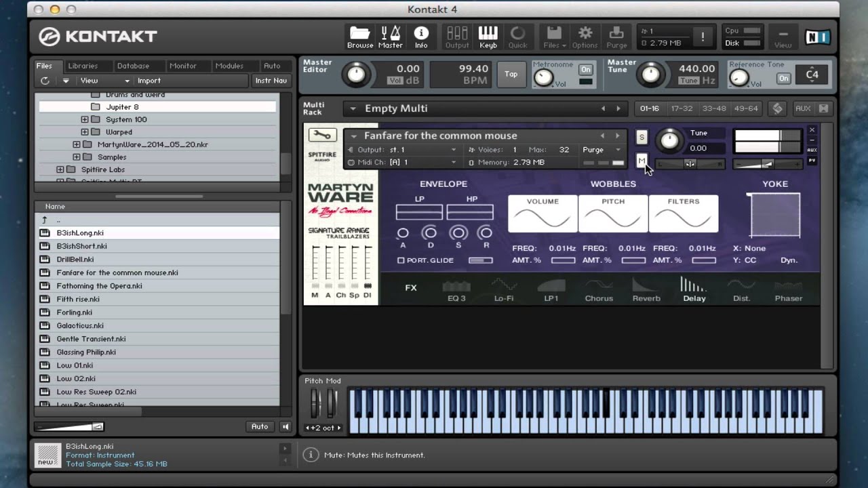The height and width of the screenshot is (488, 868).
Task: Expand the Spitfire Labs folder
Action: [60, 169]
